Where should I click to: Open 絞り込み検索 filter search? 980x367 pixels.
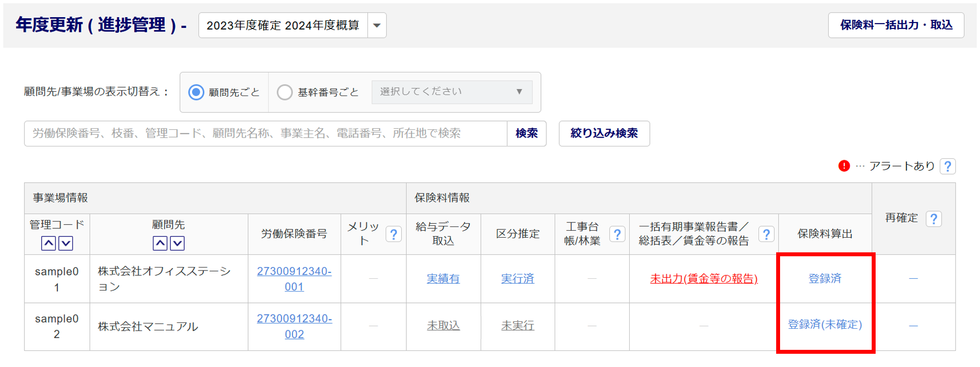pos(604,133)
